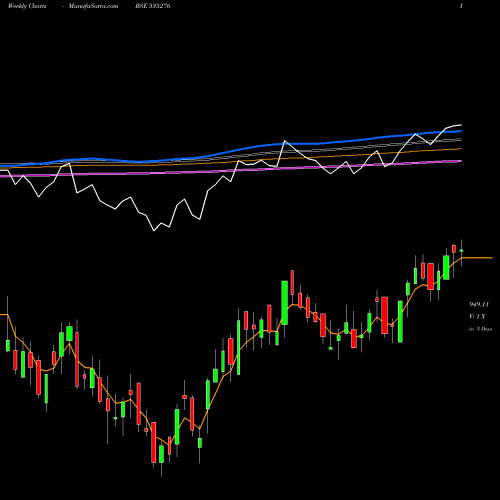Click the "Weekly Charts" title text
Image resolution: width=500 pixels, height=500 pixels.
pos(27,6)
